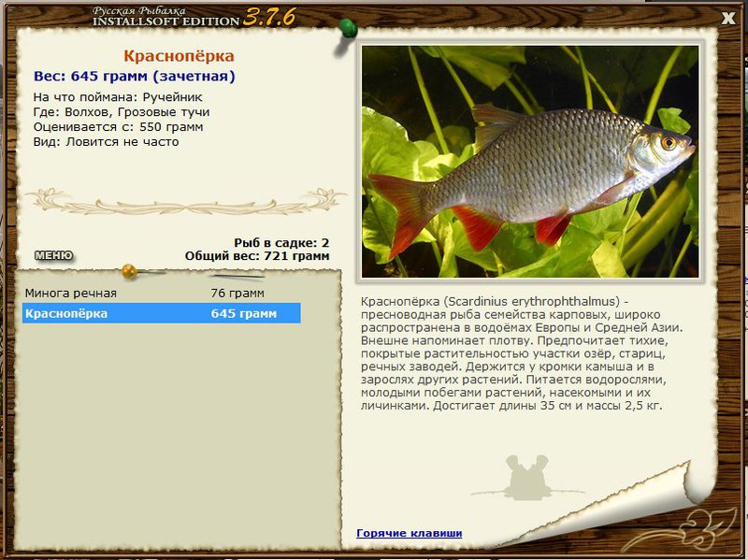Viewport: 748px width, 560px height.
Task: Click the Рыб в садке: 2 counter
Action: [281, 243]
